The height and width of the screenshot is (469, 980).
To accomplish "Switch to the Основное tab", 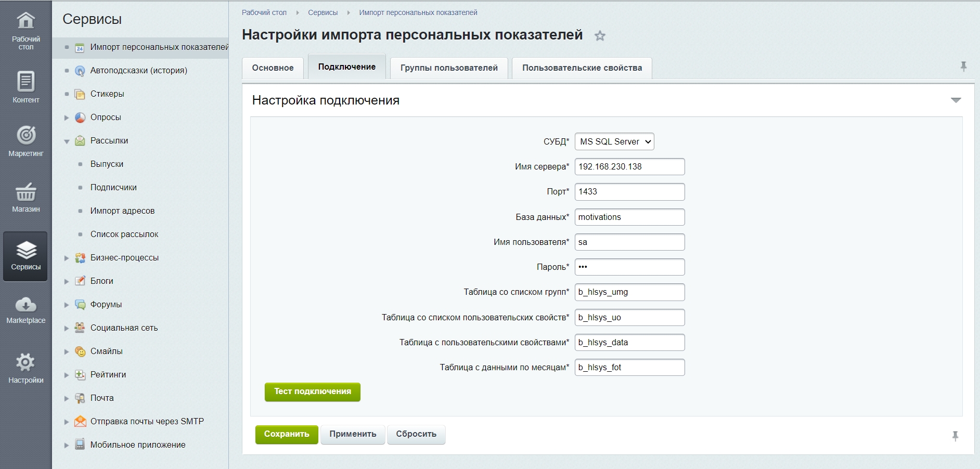I will point(273,68).
